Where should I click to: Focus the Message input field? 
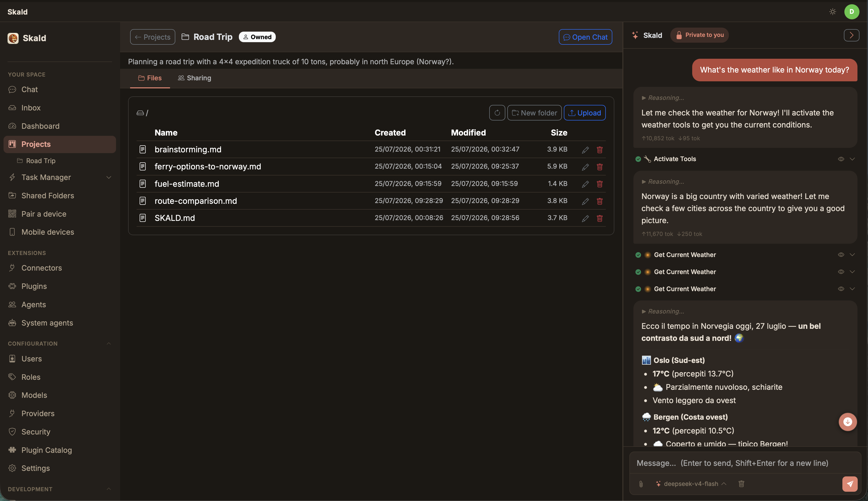click(x=745, y=463)
